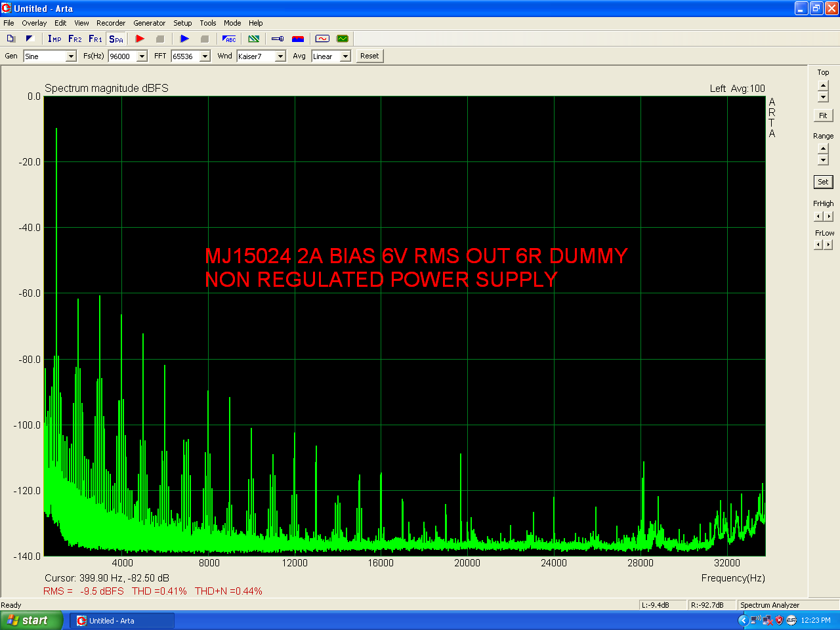The width and height of the screenshot is (840, 630).
Task: Open the File menu
Action: (9, 23)
